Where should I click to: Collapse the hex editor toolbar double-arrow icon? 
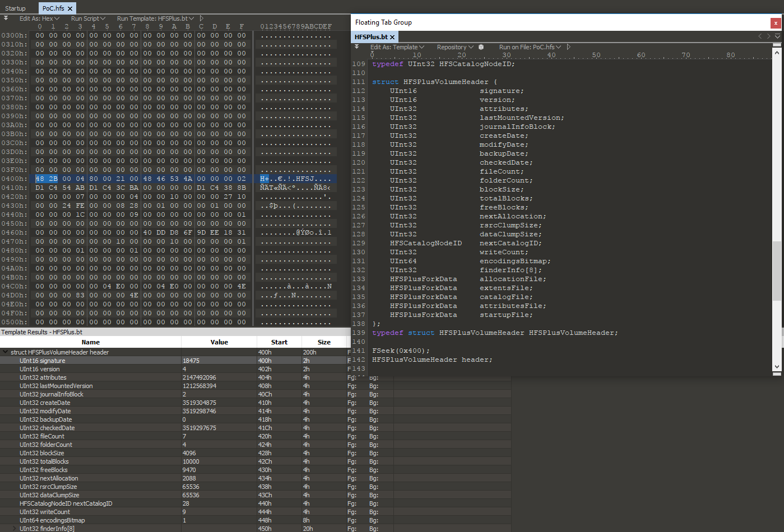6,18
